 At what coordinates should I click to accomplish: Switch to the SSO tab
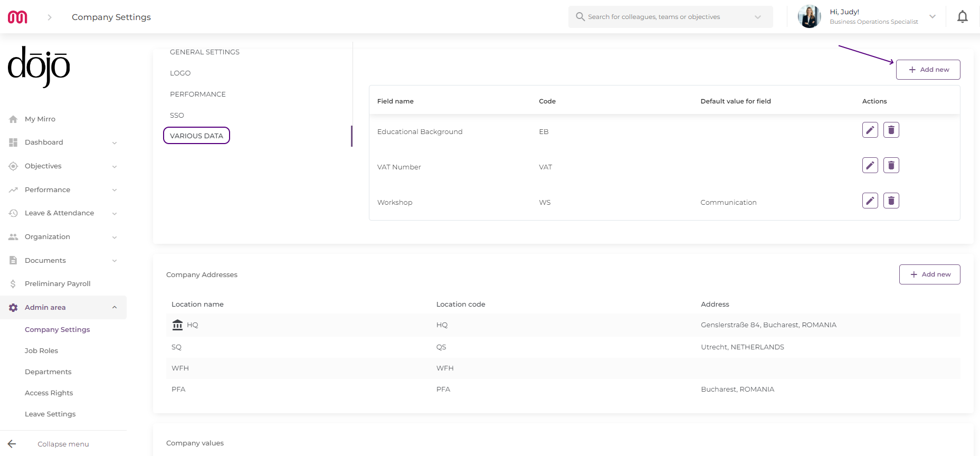tap(177, 115)
